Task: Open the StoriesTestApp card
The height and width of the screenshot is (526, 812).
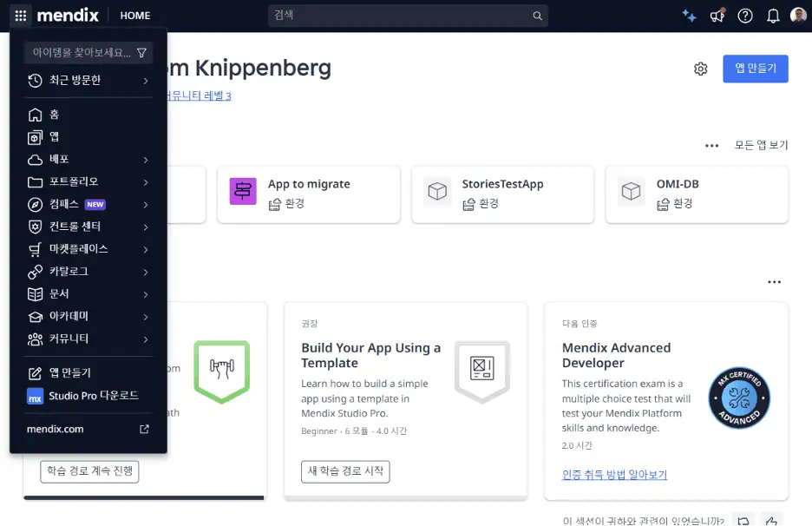Action: click(503, 194)
